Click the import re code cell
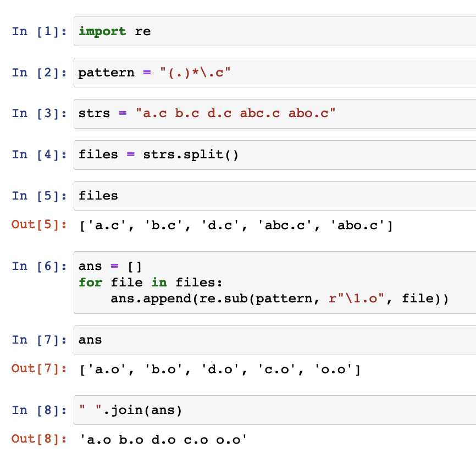Viewport: 476px width, 453px height. pyautogui.click(x=275, y=31)
